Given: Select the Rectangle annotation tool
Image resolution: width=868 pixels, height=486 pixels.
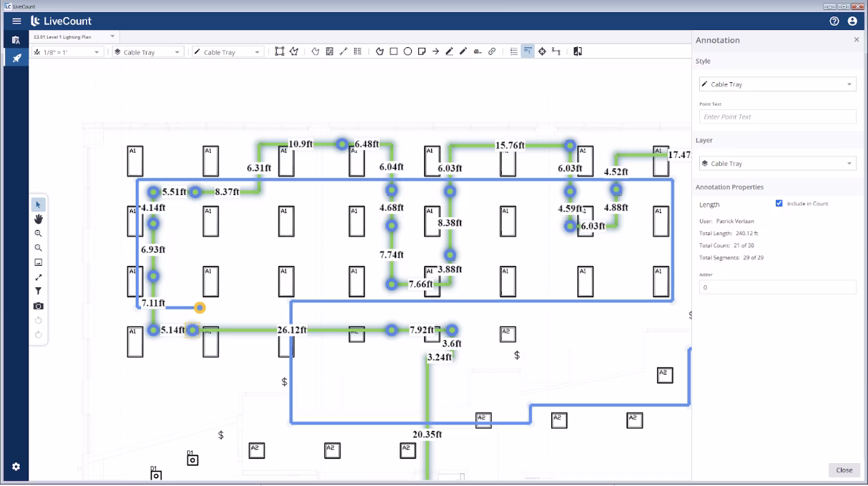Looking at the screenshot, I should 394,51.
